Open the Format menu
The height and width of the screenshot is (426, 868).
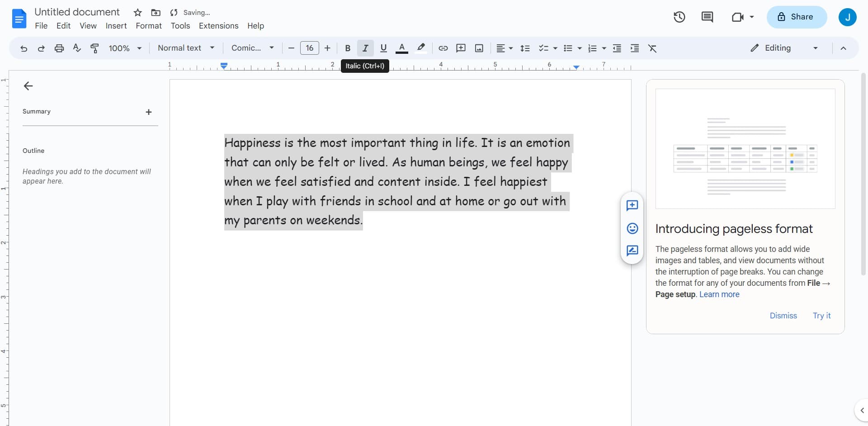(149, 26)
